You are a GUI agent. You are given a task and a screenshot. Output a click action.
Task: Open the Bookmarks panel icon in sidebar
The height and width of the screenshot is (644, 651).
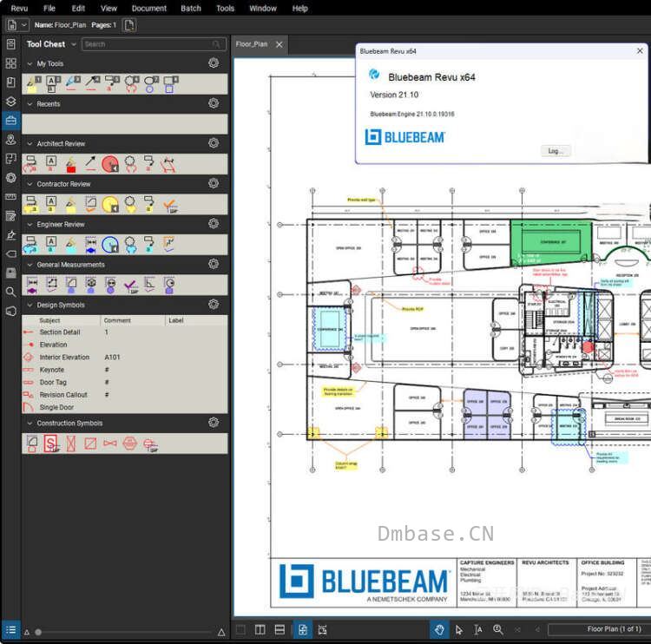click(10, 82)
